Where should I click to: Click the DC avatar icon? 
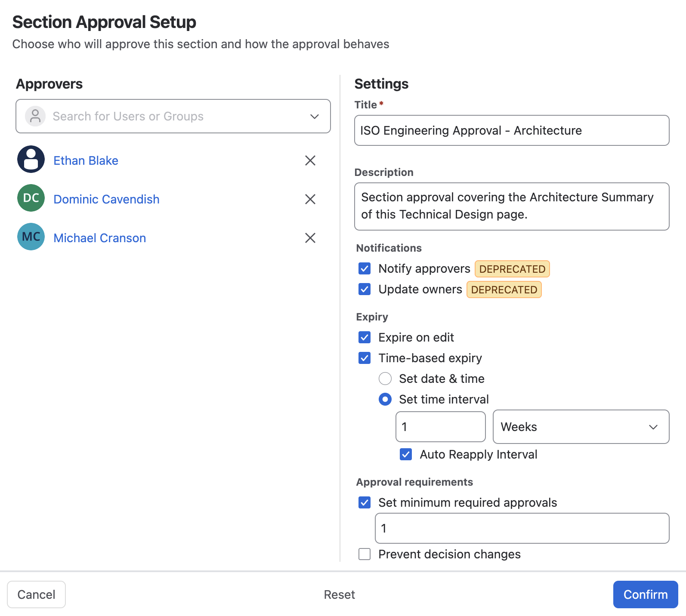(x=31, y=198)
